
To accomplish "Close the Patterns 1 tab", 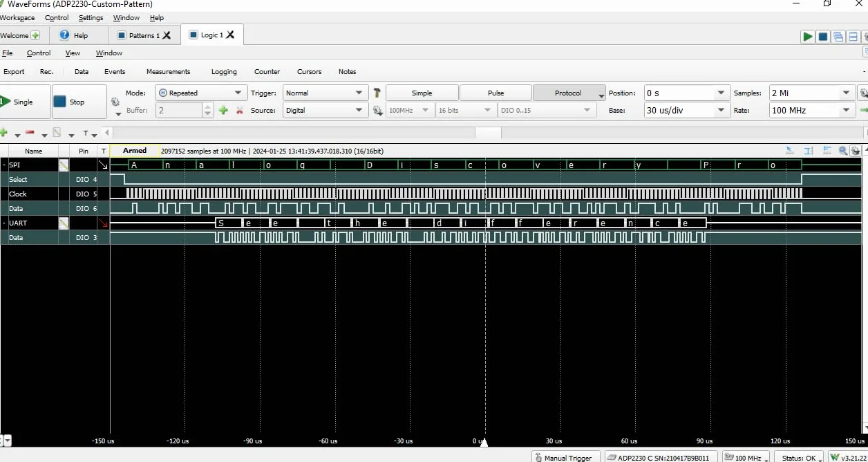I will pos(167,35).
